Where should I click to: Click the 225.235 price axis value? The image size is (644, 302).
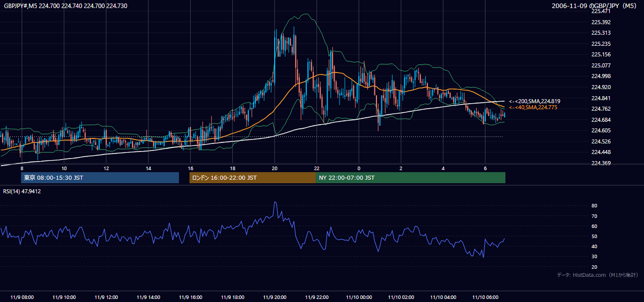point(601,44)
